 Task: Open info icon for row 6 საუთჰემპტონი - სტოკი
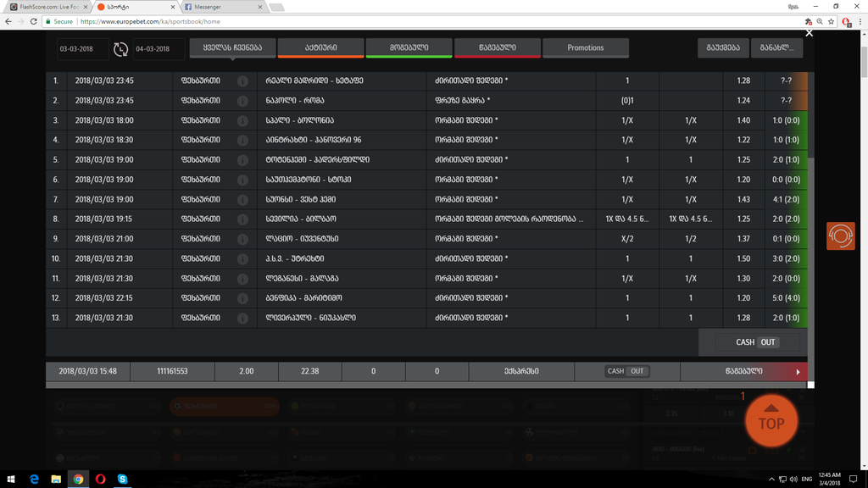click(242, 180)
